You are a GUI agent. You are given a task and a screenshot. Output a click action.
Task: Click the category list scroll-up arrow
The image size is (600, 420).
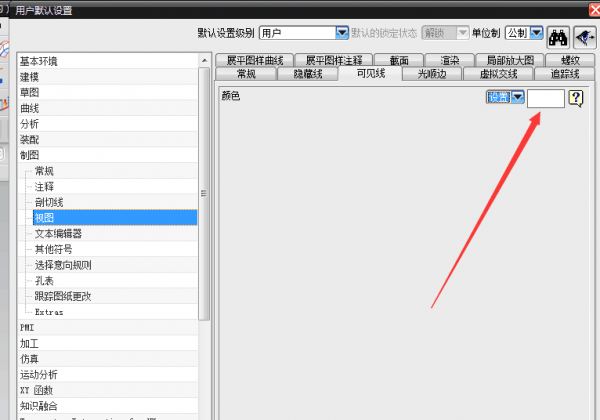coord(204,60)
